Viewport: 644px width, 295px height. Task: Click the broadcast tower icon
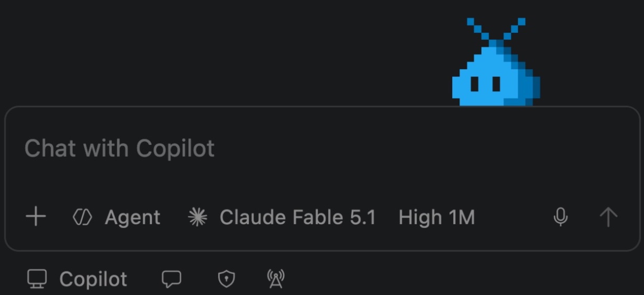(275, 279)
